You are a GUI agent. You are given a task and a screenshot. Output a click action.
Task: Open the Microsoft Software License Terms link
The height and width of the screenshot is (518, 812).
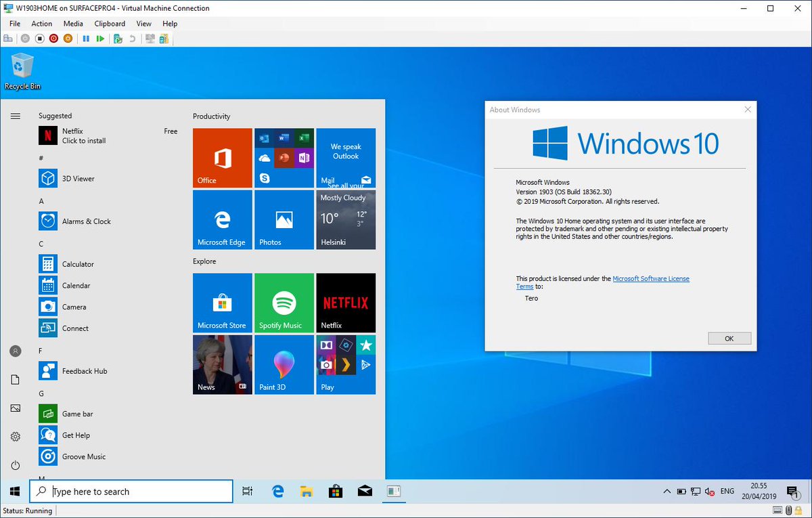(650, 279)
